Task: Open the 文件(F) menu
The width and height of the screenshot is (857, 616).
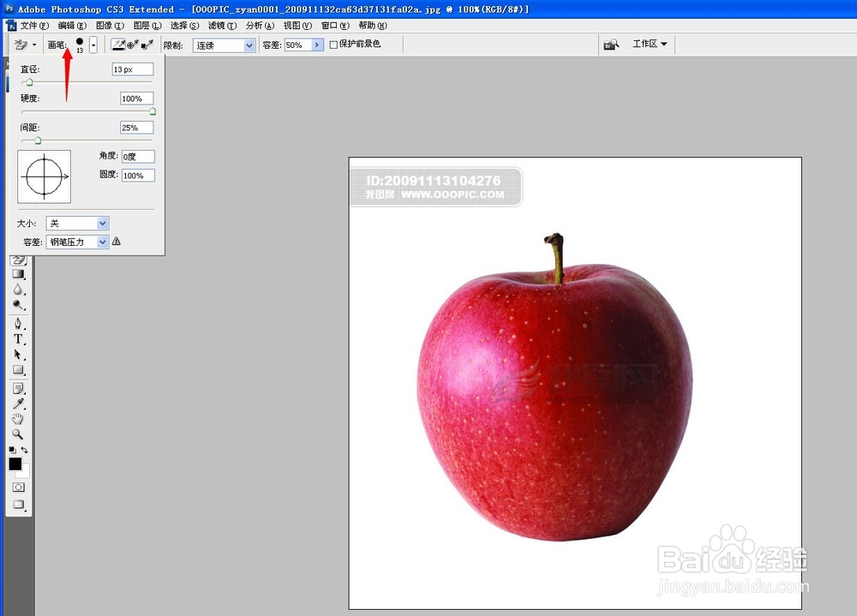Action: (x=34, y=26)
